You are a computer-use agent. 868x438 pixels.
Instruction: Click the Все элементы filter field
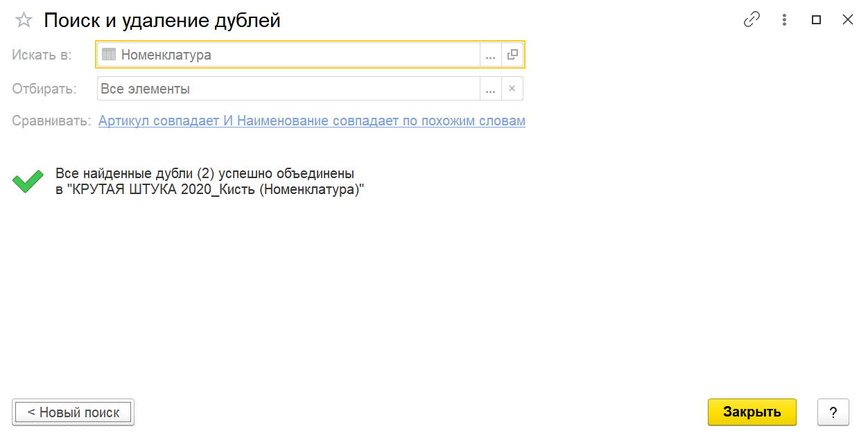click(x=288, y=89)
